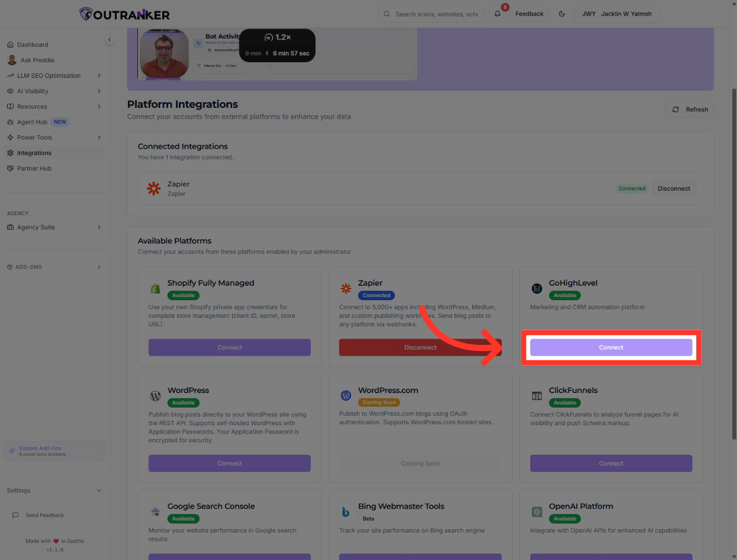Click the Dashboard home icon
Image resolution: width=737 pixels, height=560 pixels.
10,45
